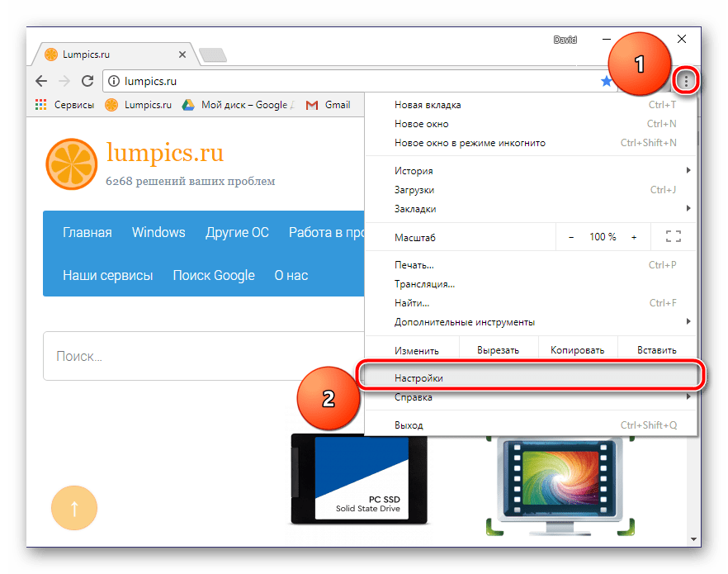Expand the Закладки submenu
Image resolution: width=728 pixels, height=574 pixels.
click(x=530, y=209)
